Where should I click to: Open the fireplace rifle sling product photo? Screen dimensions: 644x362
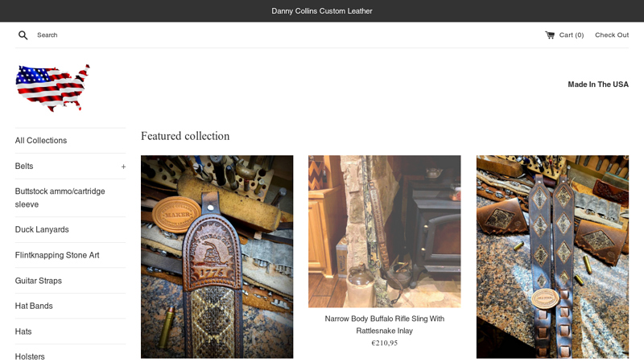point(385,231)
